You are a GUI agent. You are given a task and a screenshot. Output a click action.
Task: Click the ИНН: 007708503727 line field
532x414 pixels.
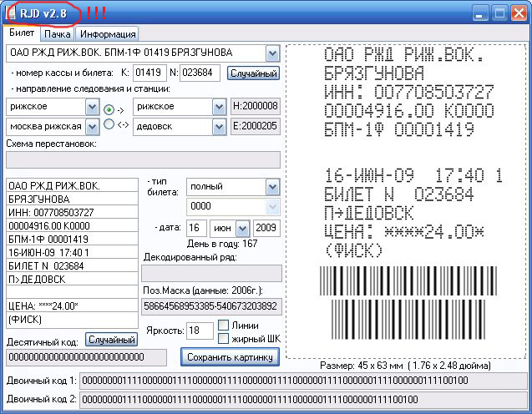73,212
